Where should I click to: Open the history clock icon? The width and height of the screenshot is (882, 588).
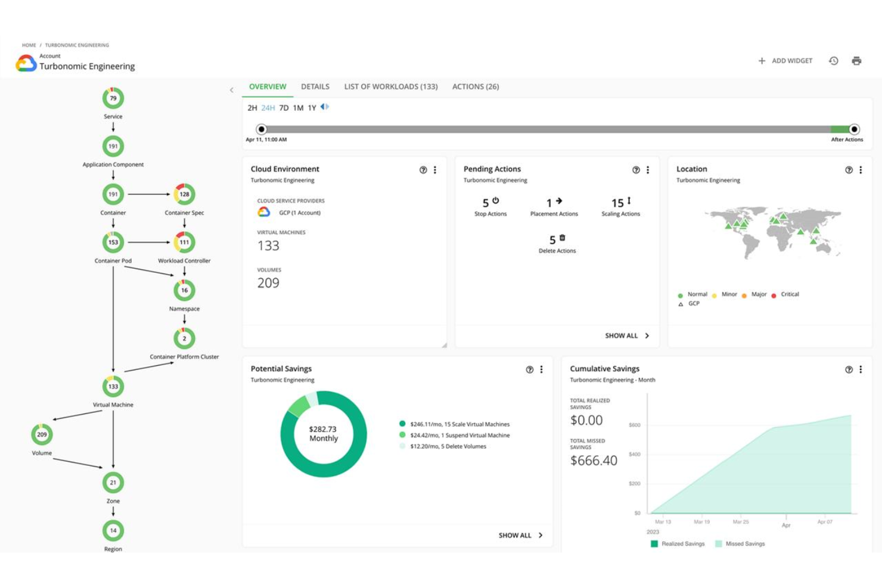pyautogui.click(x=833, y=61)
